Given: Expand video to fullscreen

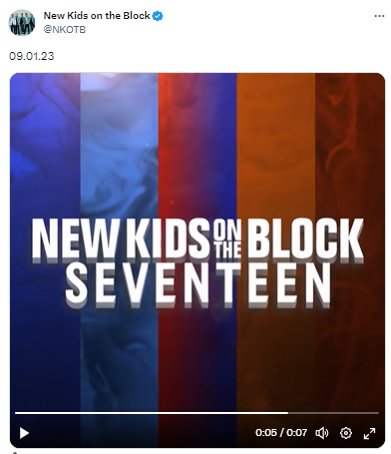Looking at the screenshot, I should click(x=369, y=433).
